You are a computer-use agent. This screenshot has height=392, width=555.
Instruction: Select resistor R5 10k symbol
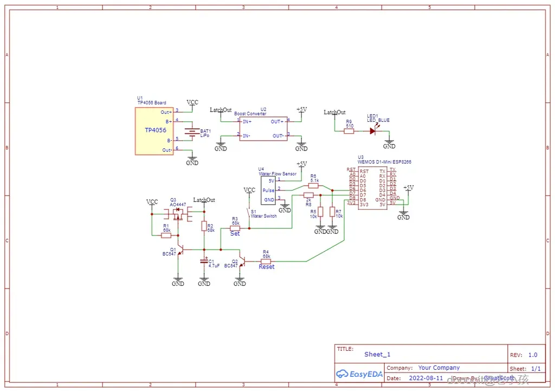tap(320, 212)
